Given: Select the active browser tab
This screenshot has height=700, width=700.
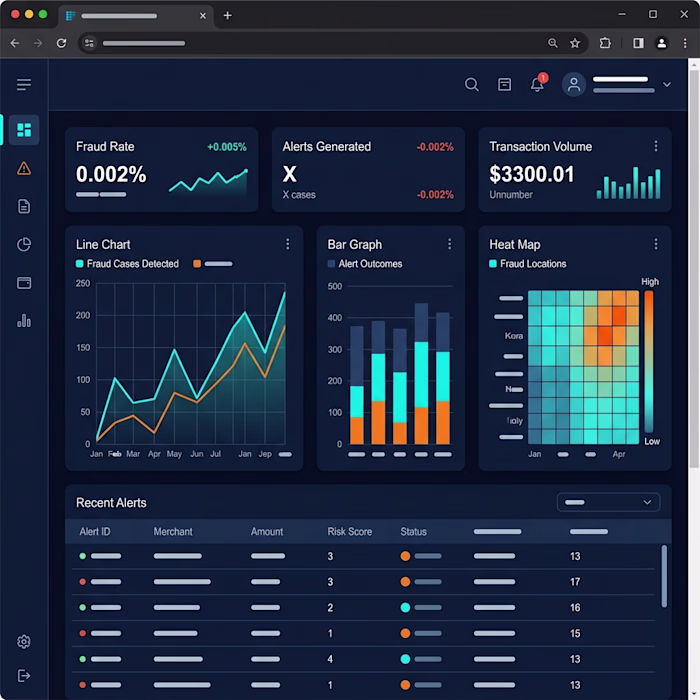Looking at the screenshot, I should coord(136,16).
